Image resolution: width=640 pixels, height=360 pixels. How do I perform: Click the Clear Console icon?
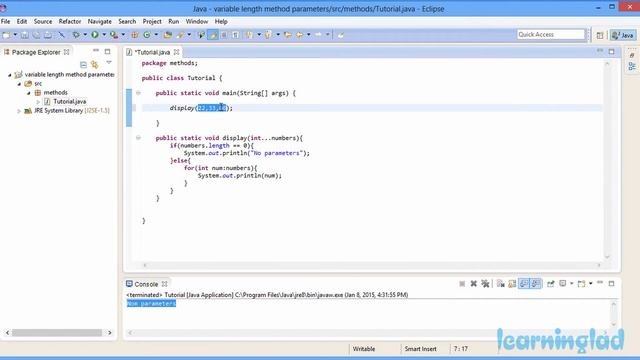500,284
